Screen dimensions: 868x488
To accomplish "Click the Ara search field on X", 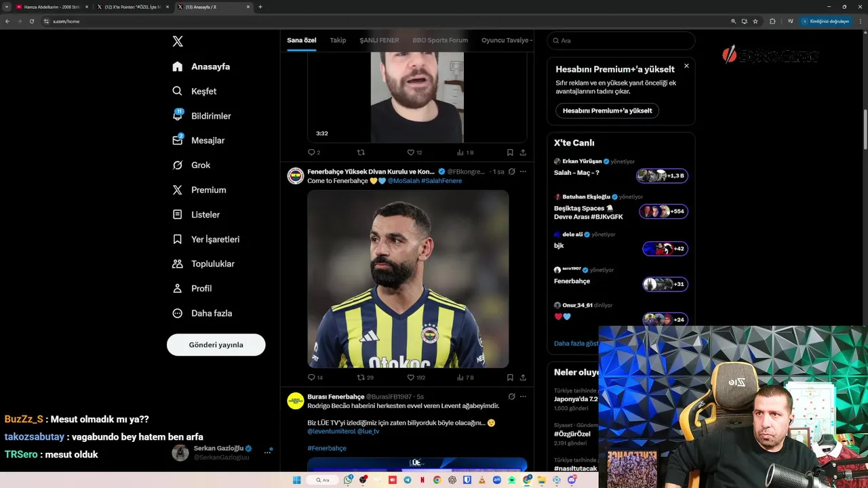I will [621, 41].
